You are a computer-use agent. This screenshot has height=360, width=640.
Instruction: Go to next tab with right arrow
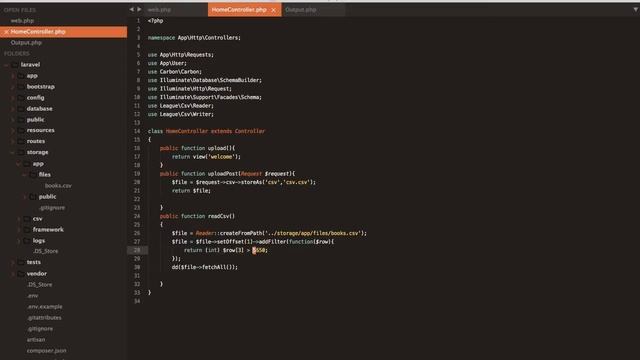point(139,9)
